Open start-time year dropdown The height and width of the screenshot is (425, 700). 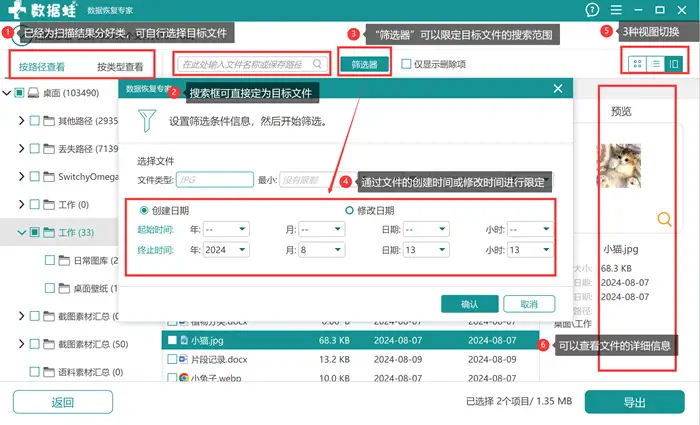tap(226, 229)
